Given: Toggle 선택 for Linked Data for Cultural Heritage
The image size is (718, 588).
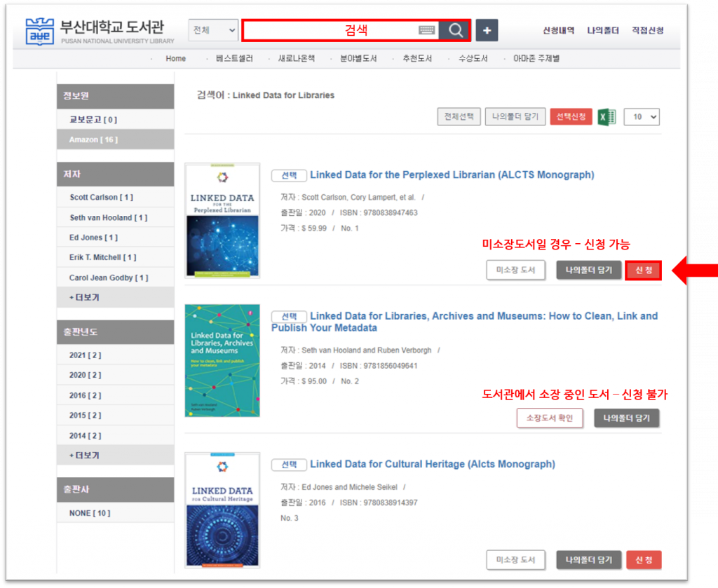Looking at the screenshot, I should [x=289, y=465].
